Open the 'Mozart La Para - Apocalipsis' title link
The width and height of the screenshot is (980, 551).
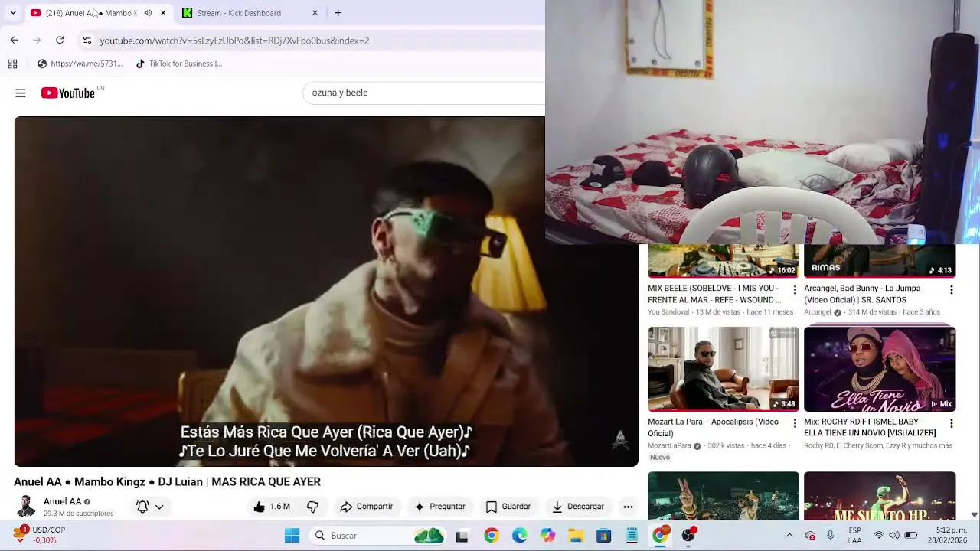(713, 427)
